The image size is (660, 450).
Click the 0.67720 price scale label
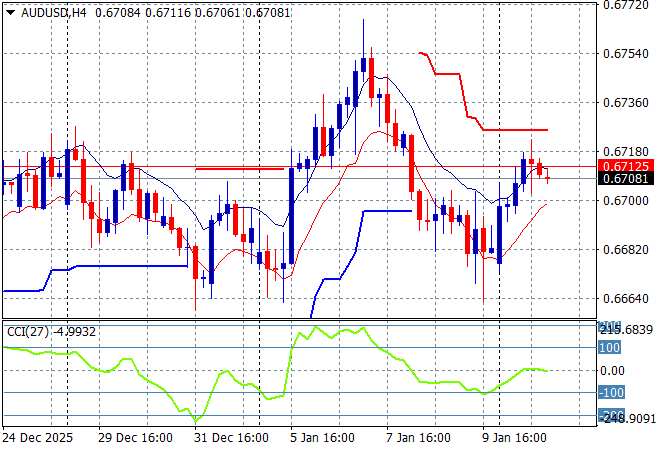tap(626, 5)
